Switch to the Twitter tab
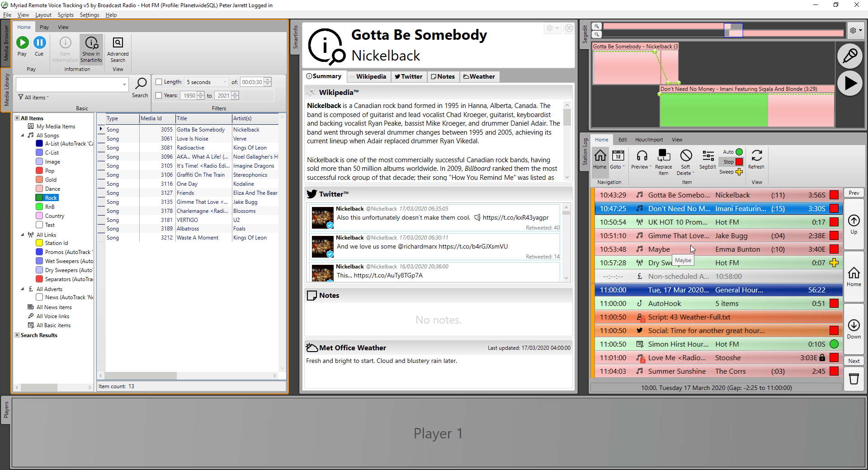The image size is (868, 470). click(408, 76)
